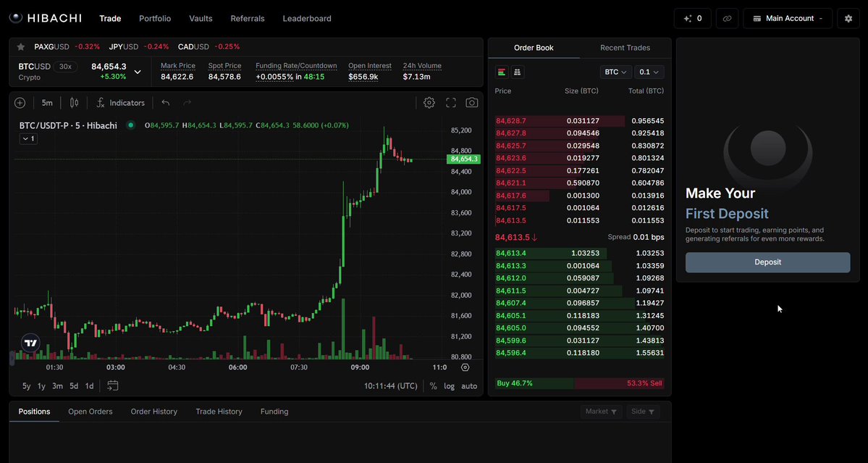Open the Indicators menu
Image resolution: width=868 pixels, height=463 pixels.
pos(120,102)
